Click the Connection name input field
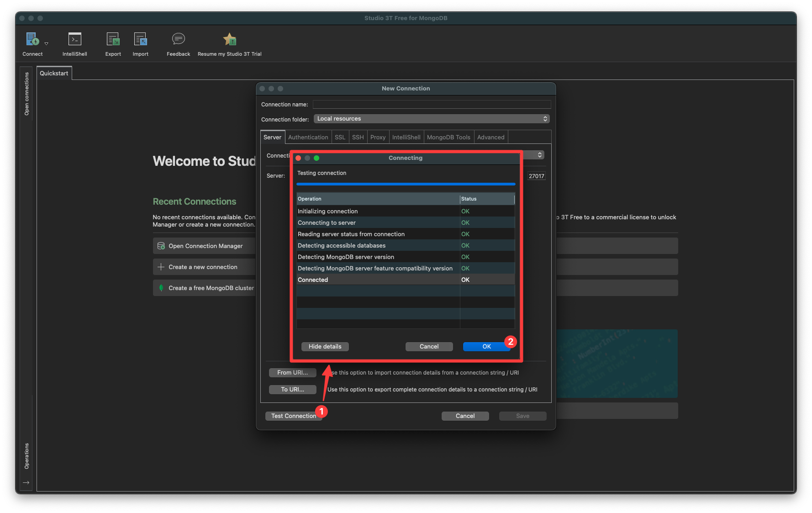The image size is (812, 513). 432,105
